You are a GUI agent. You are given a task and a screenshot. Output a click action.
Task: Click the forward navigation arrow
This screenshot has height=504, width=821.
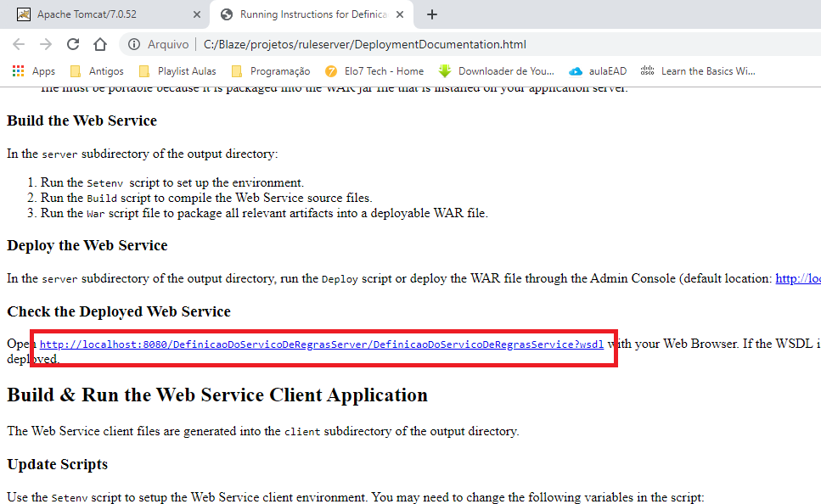tap(47, 44)
